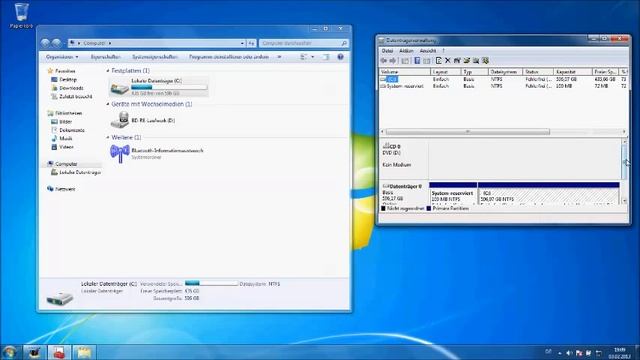Viewport: 640px width, 360px height.
Task: Click Eigenschaften in the Explorer toolbar
Action: tap(105, 57)
